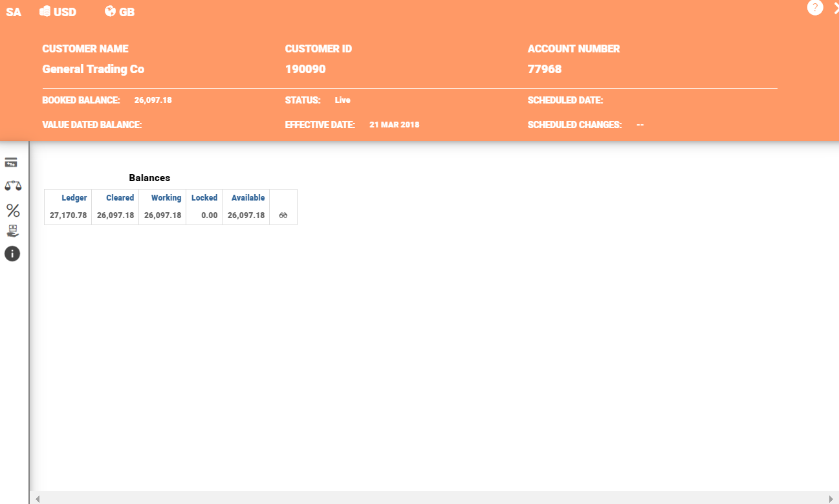839x504 pixels.
Task: Open the transactions card icon in sidebar
Action: (x=12, y=162)
